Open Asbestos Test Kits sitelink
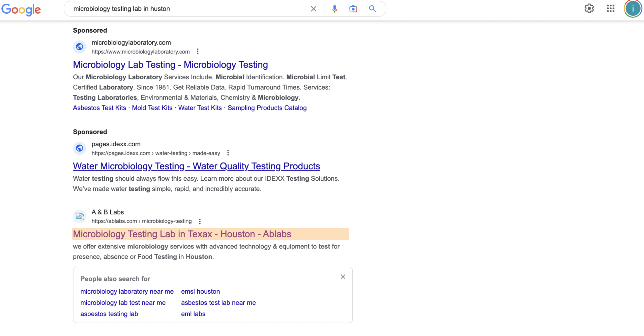Screen dimensions: 644x336 99,108
